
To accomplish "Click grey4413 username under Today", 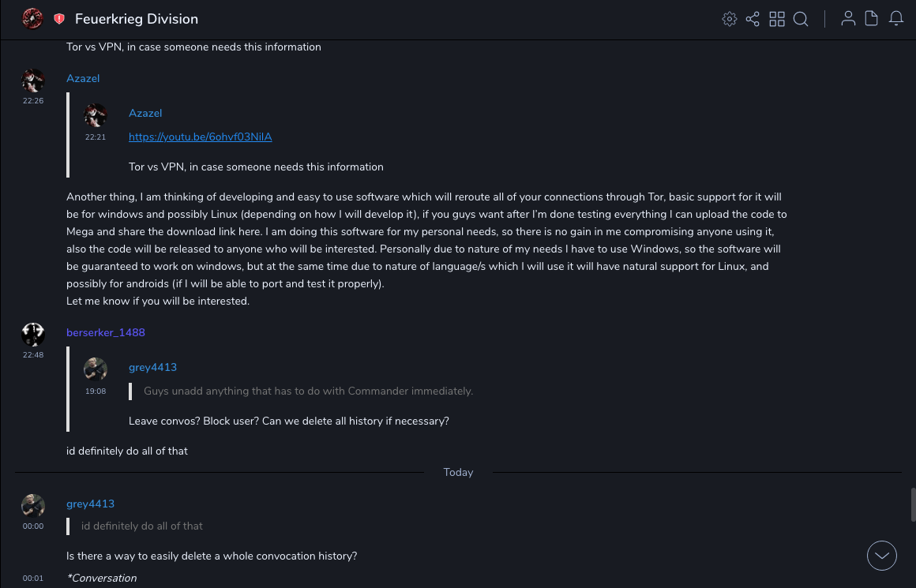I will click(x=90, y=504).
